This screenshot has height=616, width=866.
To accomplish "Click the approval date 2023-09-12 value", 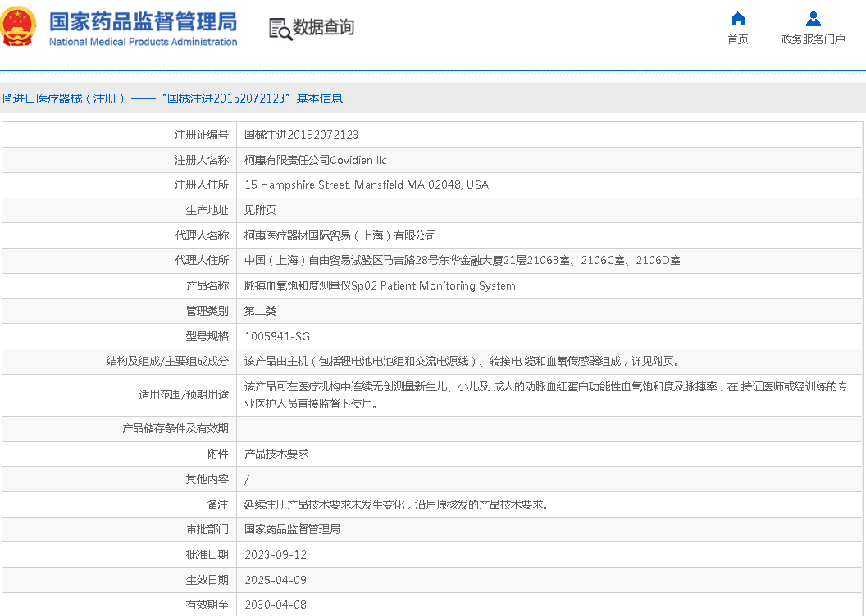I will tap(276, 554).
